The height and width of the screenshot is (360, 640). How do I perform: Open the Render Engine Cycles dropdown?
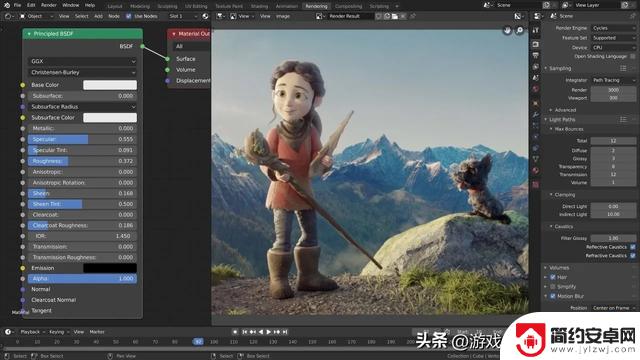pos(613,28)
